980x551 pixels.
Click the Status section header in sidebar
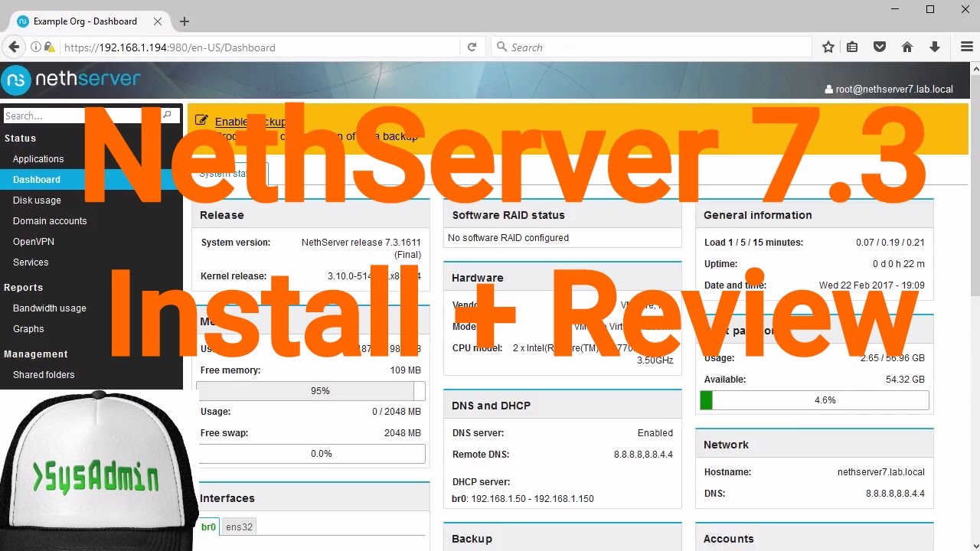click(x=20, y=139)
